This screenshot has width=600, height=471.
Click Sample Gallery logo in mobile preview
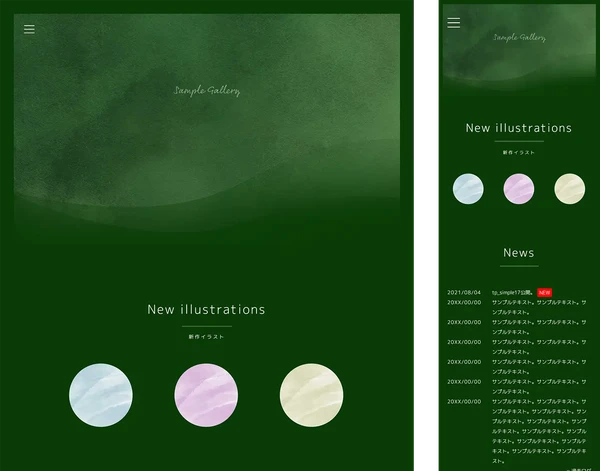(519, 37)
